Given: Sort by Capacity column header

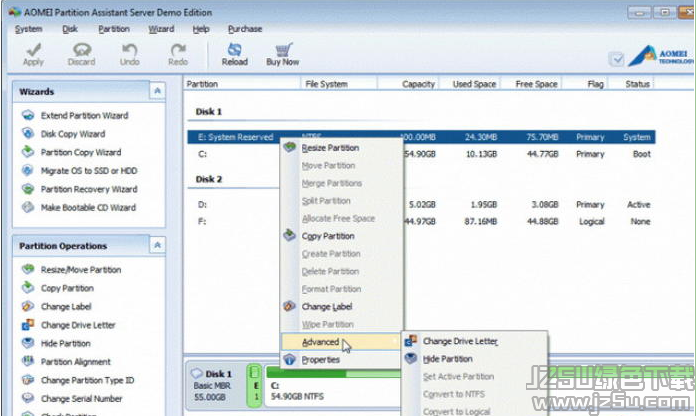Looking at the screenshot, I should click(x=408, y=84).
